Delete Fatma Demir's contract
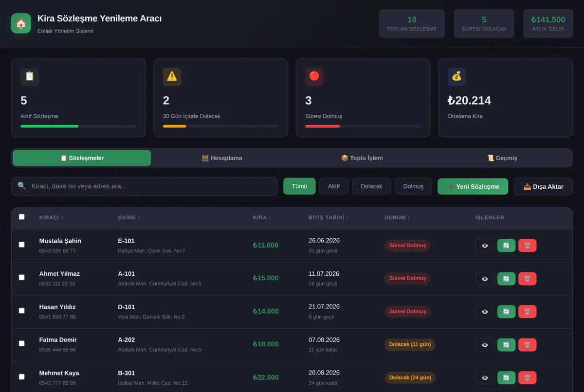Viewport: 584px width, 392px height. pos(528,345)
